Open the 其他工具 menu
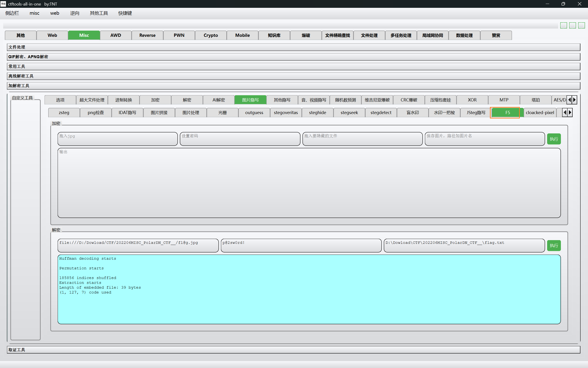Screen dimensions: 588x368 tap(99, 13)
